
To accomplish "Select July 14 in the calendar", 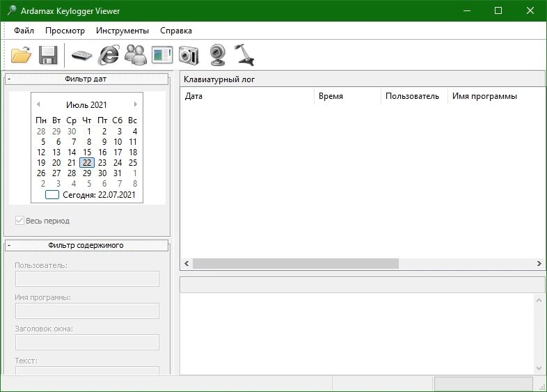I will (x=72, y=152).
